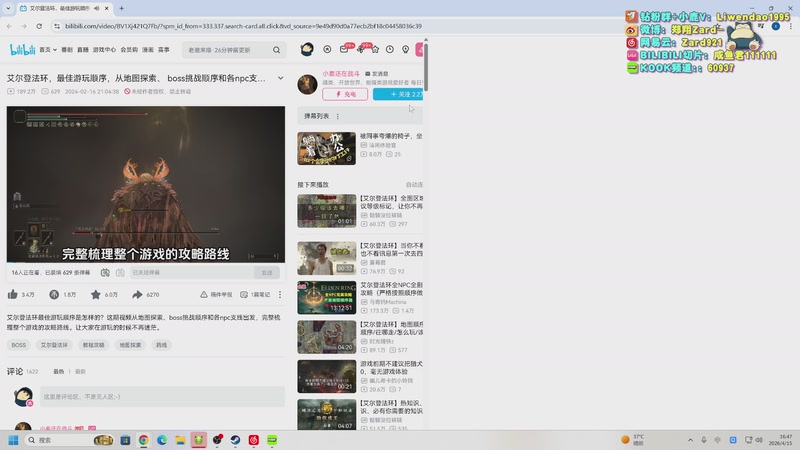800x450 pixels.
Task: Open the ad thumbnail above 接下来播放
Action: coord(327,148)
